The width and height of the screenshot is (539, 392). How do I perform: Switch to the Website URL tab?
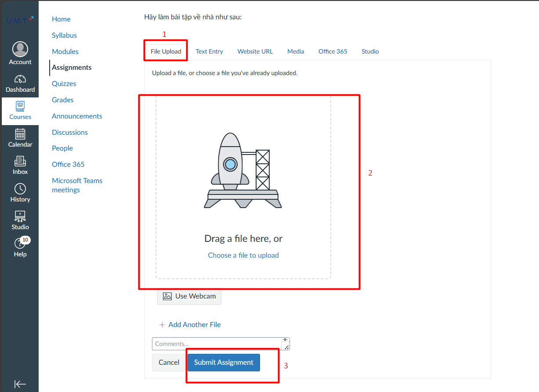pos(255,51)
